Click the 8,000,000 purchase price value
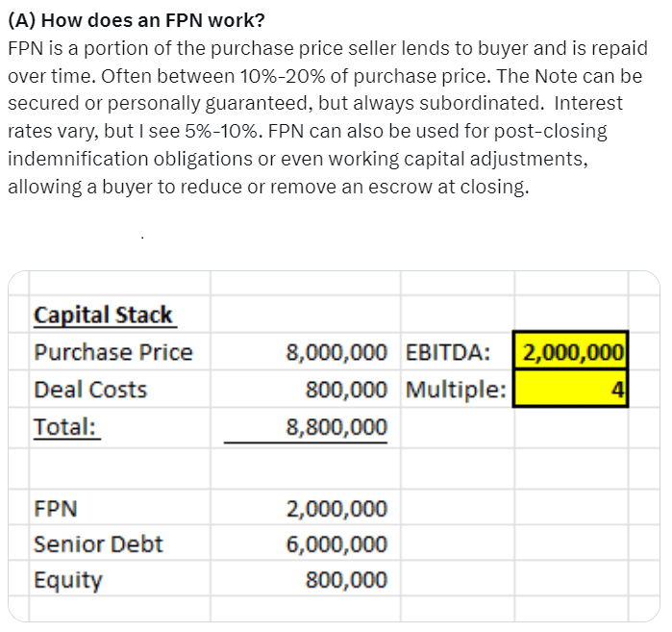The width and height of the screenshot is (672, 632). coord(336,352)
